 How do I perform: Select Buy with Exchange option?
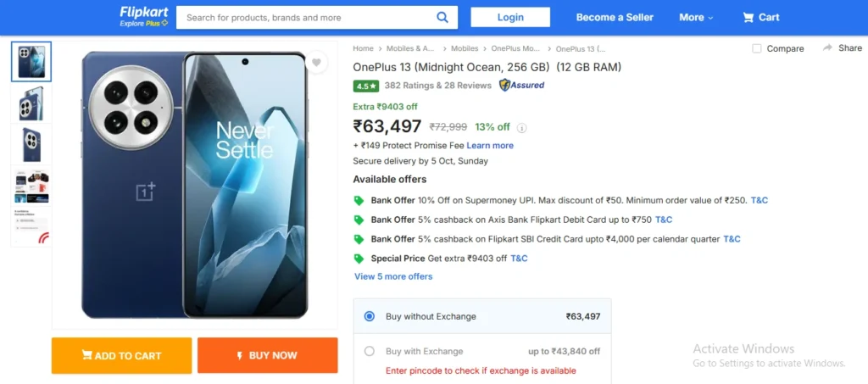click(369, 351)
